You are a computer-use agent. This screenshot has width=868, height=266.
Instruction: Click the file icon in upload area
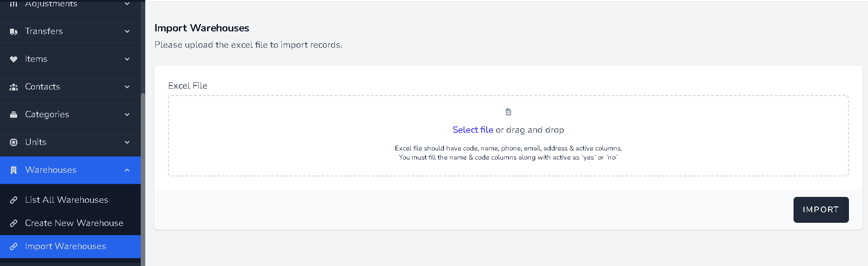(x=508, y=112)
